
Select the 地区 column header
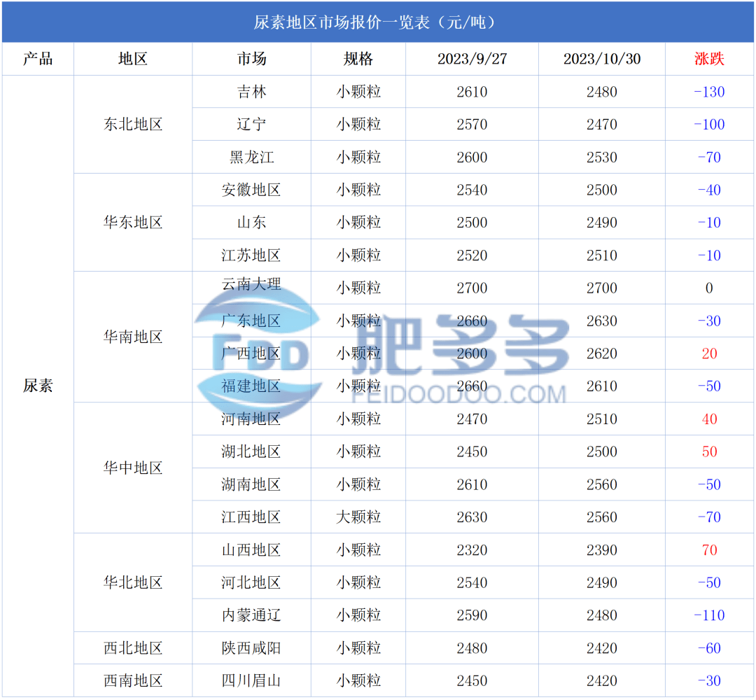pos(132,59)
